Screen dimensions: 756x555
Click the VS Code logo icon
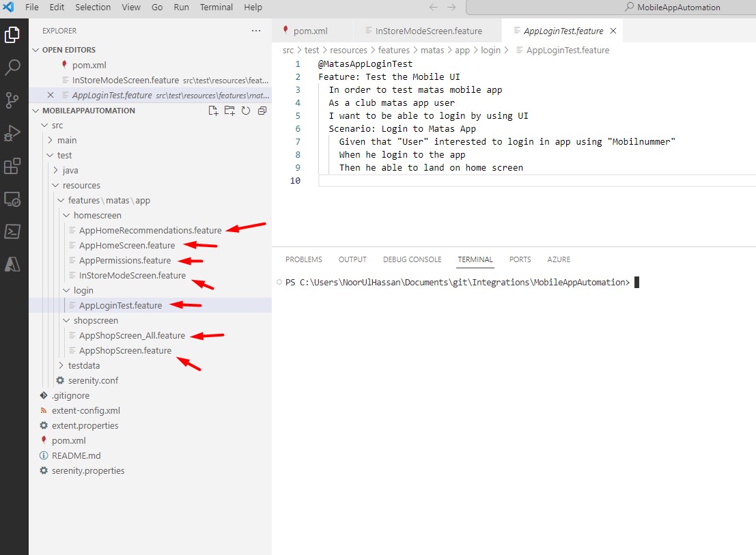(8, 7)
